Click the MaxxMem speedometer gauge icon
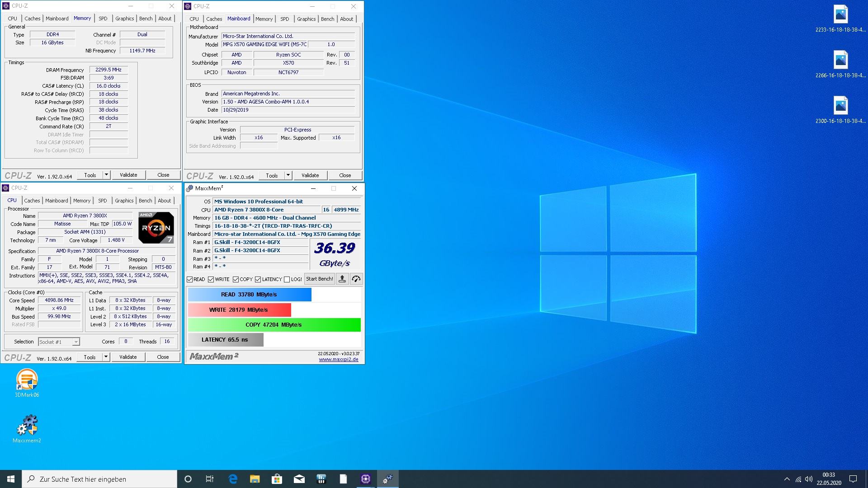 click(x=356, y=279)
